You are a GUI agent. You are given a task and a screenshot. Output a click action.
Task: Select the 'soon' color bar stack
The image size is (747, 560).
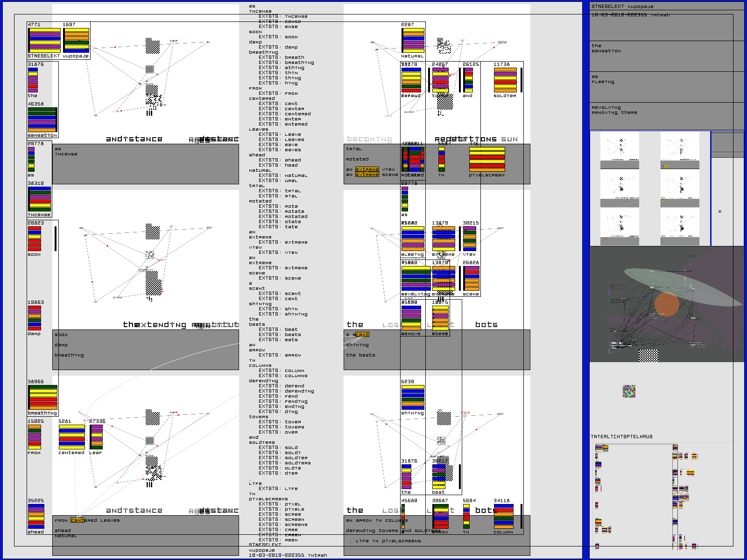pyautogui.click(x=35, y=239)
